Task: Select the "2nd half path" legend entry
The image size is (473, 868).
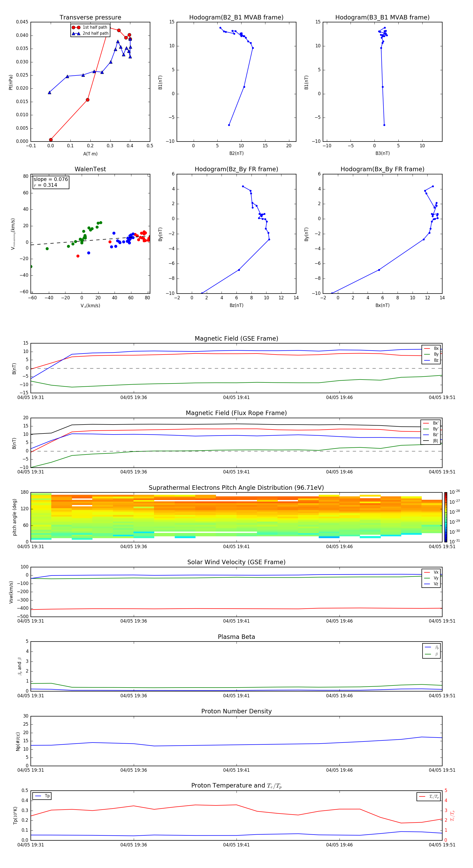Action: [x=90, y=33]
